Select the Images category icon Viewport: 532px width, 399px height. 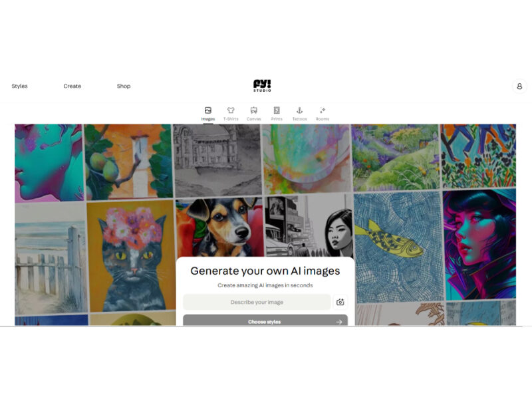pos(208,110)
